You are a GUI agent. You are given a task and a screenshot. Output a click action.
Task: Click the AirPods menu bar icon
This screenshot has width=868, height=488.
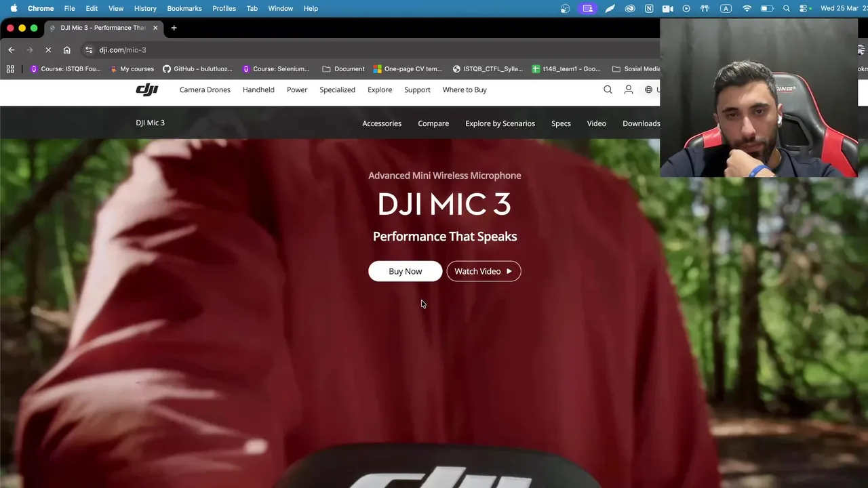point(705,8)
